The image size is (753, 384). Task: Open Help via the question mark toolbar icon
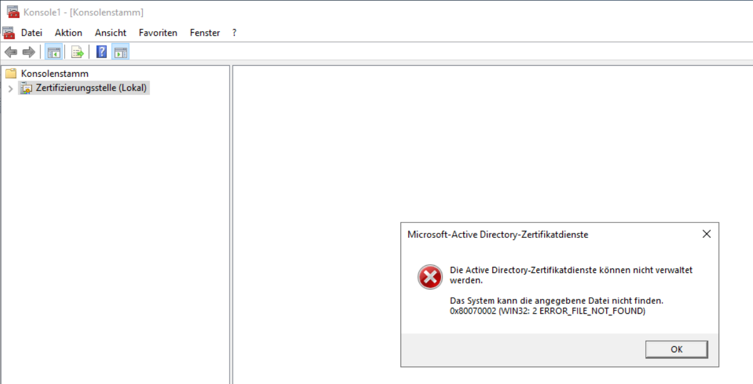pos(101,52)
